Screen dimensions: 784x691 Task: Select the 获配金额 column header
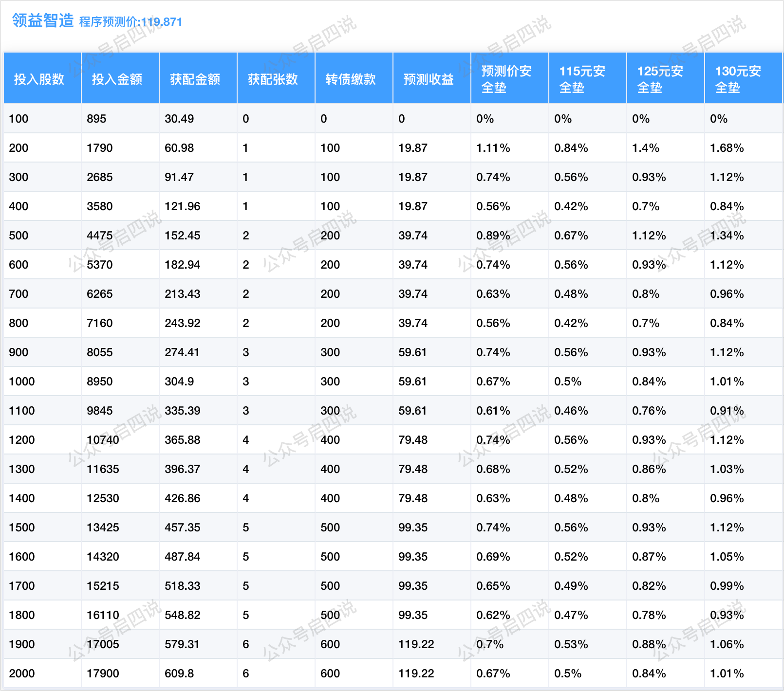coord(195,79)
